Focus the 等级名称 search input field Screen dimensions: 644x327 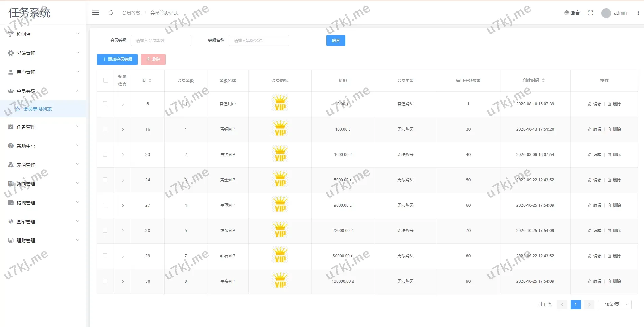coord(259,41)
